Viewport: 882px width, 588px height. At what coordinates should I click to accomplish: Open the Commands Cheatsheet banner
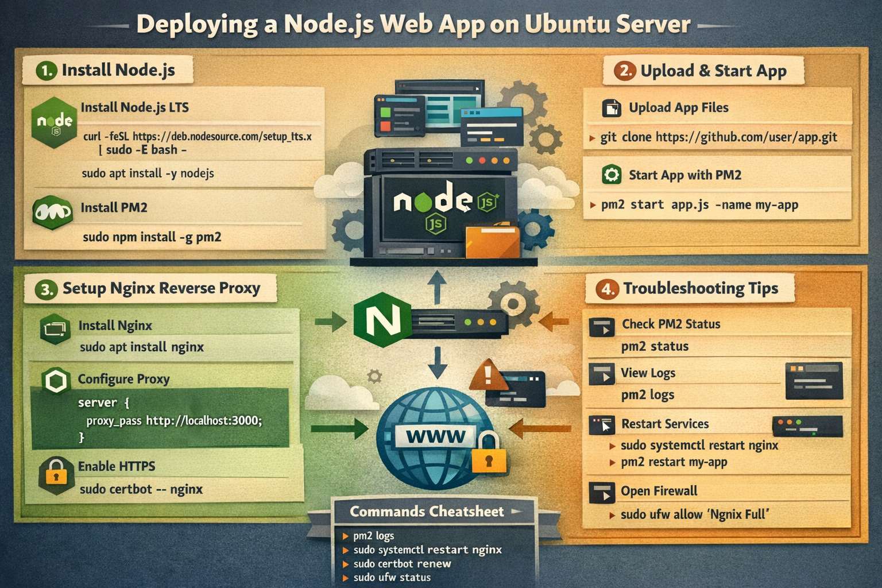427,511
